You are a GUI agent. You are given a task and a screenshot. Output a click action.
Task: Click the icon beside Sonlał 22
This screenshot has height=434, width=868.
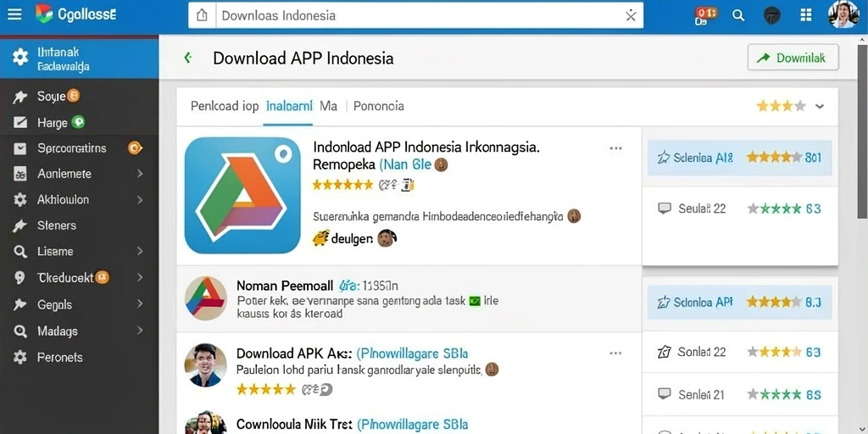pyautogui.click(x=665, y=352)
